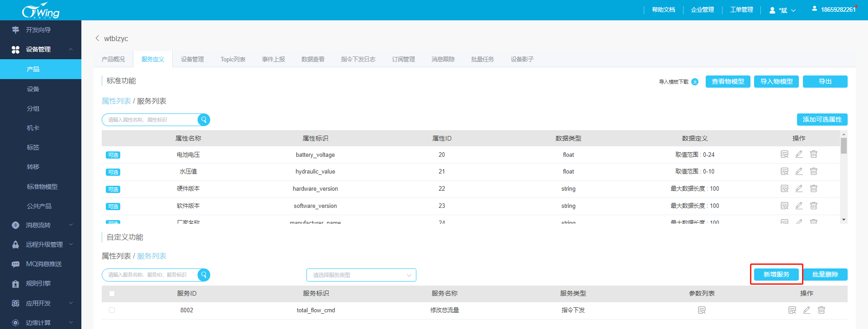Switch to the 指令下发日志 tab
The height and width of the screenshot is (329, 868).
[x=358, y=59]
